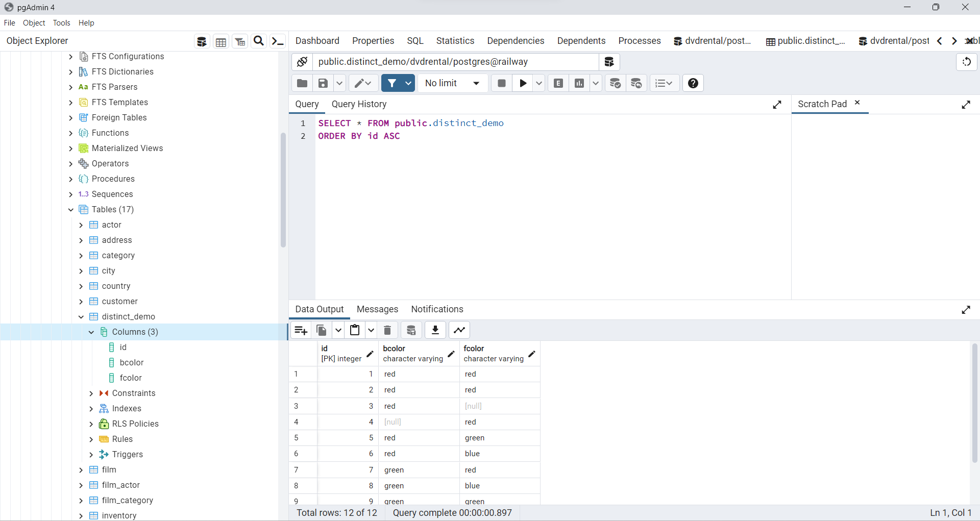Click the Delete row trash icon

click(x=387, y=330)
